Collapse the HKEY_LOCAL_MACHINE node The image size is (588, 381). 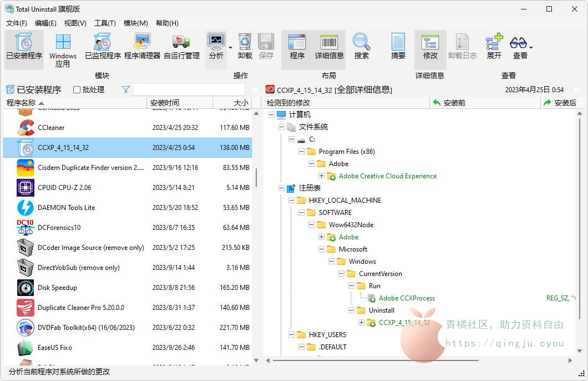tap(291, 200)
